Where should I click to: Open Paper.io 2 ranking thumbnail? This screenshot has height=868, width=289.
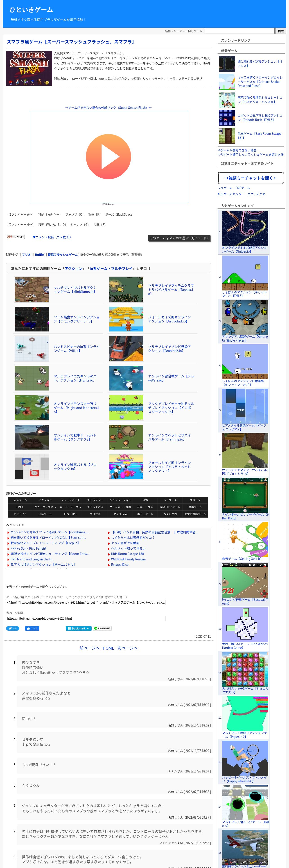pos(245,714)
